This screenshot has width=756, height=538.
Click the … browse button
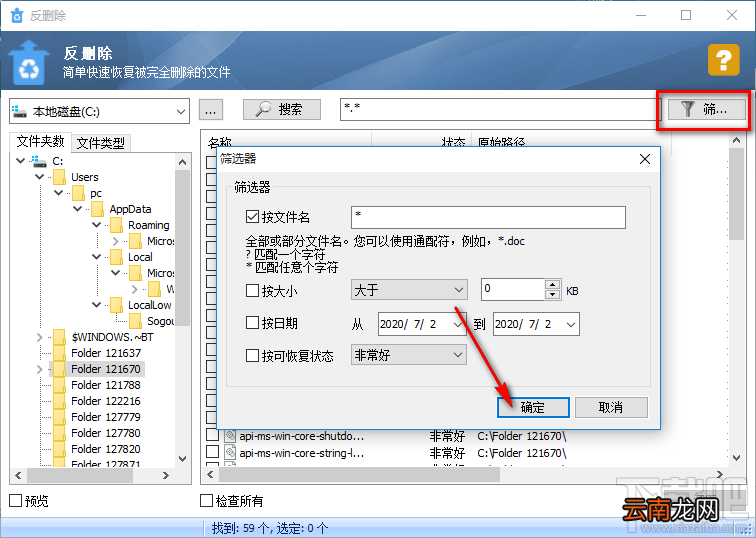pyautogui.click(x=211, y=109)
